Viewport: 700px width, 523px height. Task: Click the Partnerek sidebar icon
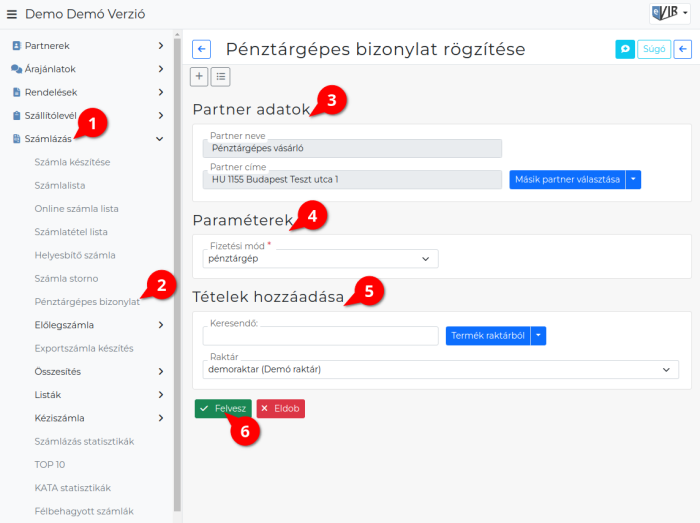click(x=16, y=46)
